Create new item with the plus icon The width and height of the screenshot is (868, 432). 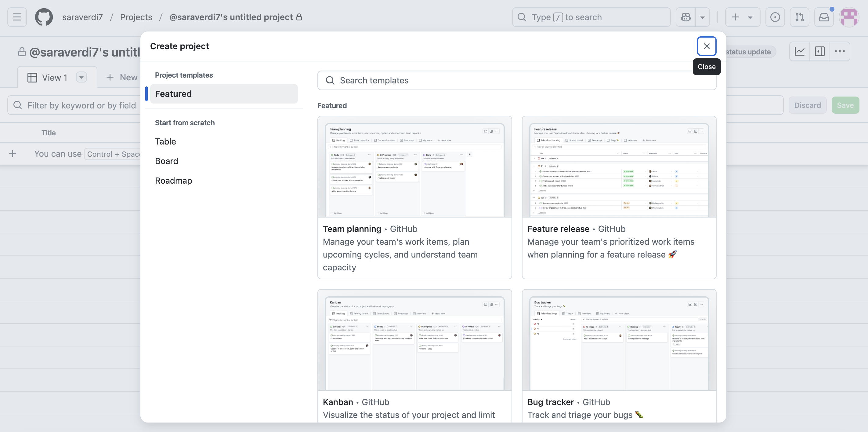735,17
